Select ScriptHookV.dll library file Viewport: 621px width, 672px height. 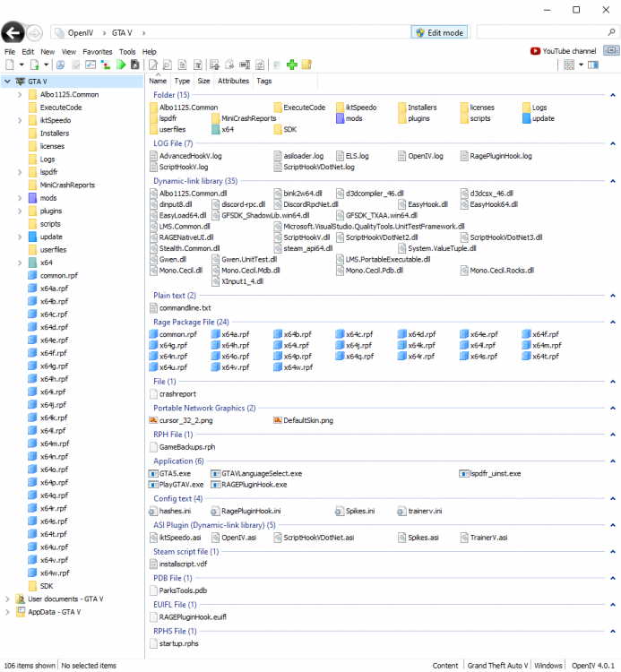tap(302, 237)
